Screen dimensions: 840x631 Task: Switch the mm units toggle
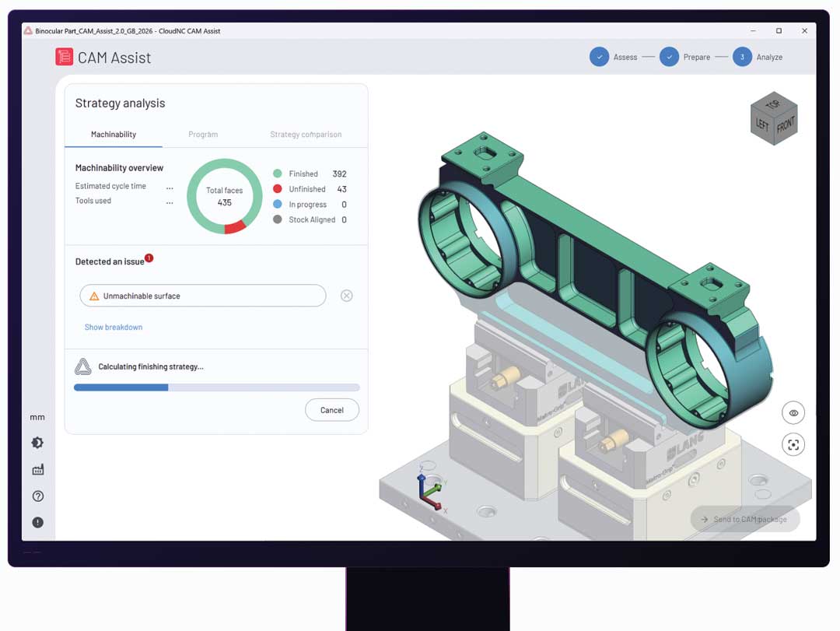tap(37, 417)
